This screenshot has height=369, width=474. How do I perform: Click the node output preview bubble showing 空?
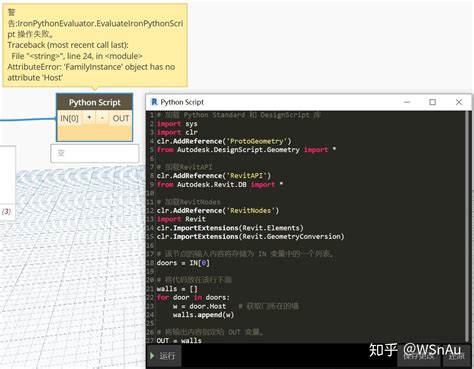point(95,153)
